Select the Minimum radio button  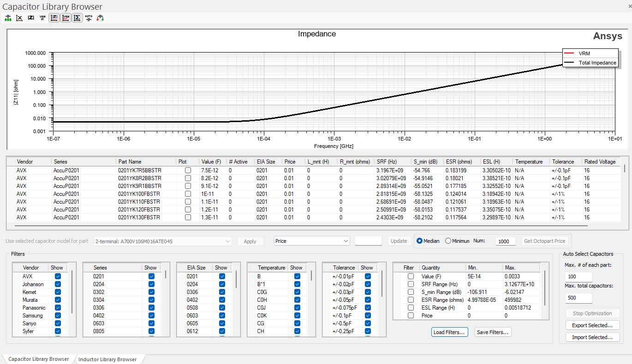tap(448, 241)
